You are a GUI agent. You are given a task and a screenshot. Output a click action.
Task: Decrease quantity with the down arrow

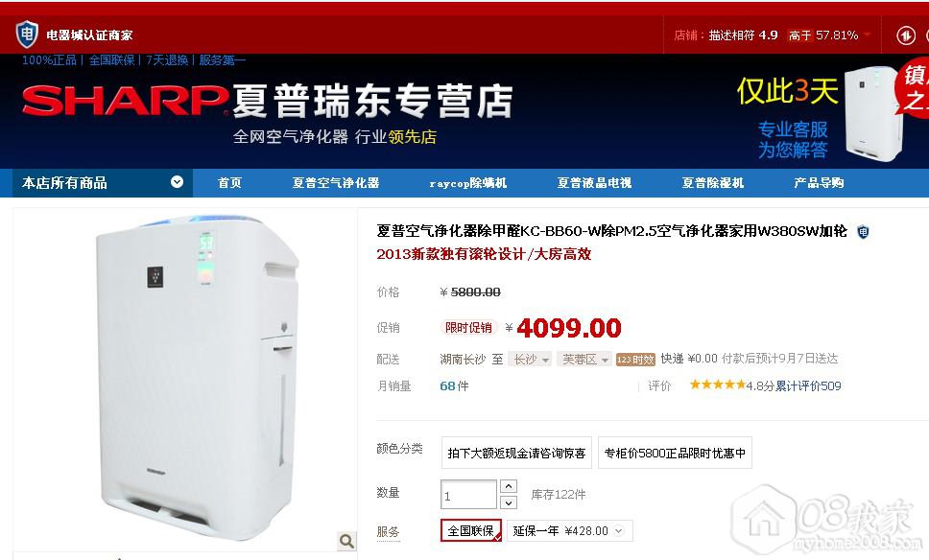509,502
